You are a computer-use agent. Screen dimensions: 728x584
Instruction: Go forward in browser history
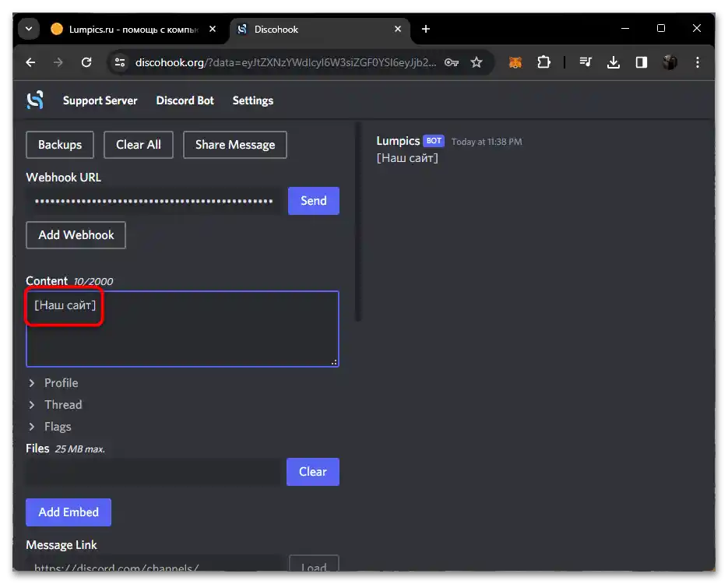58,62
